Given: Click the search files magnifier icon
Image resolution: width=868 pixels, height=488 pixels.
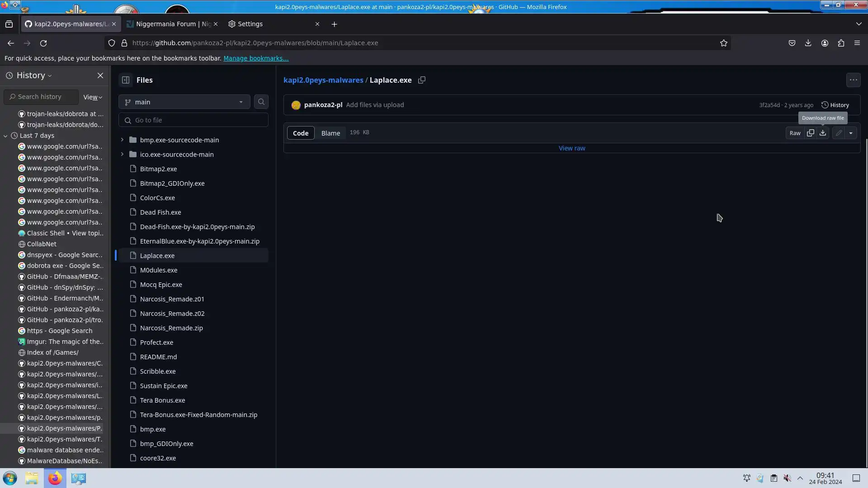Looking at the screenshot, I should pyautogui.click(x=261, y=102).
